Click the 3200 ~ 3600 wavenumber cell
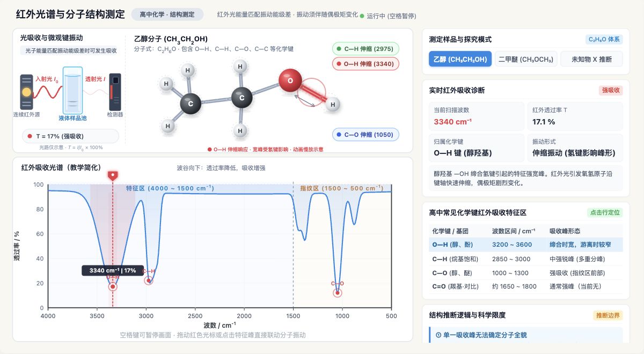644x354 pixels. pyautogui.click(x=512, y=245)
